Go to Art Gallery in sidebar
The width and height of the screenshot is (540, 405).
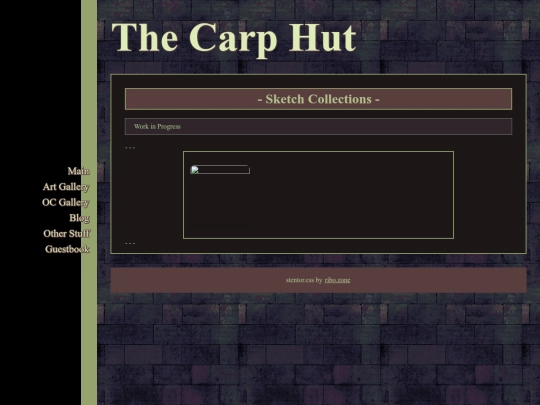point(66,187)
